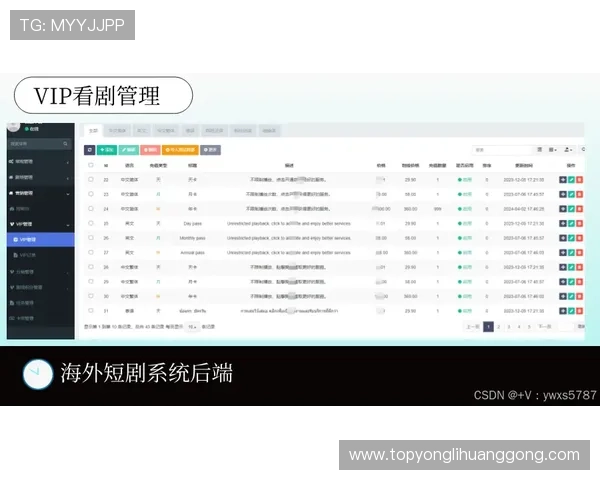This screenshot has width=600, height=480.
Task: Toggle the enabled status of Day pass row
Action: [x=465, y=224]
